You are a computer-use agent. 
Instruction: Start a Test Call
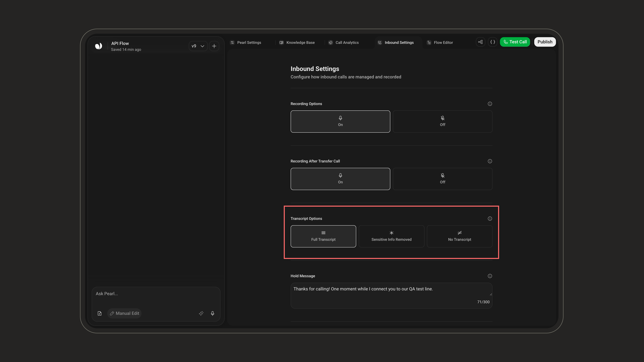click(515, 42)
